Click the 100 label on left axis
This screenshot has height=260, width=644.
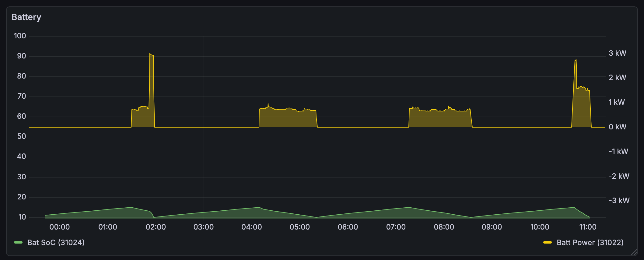(x=20, y=36)
